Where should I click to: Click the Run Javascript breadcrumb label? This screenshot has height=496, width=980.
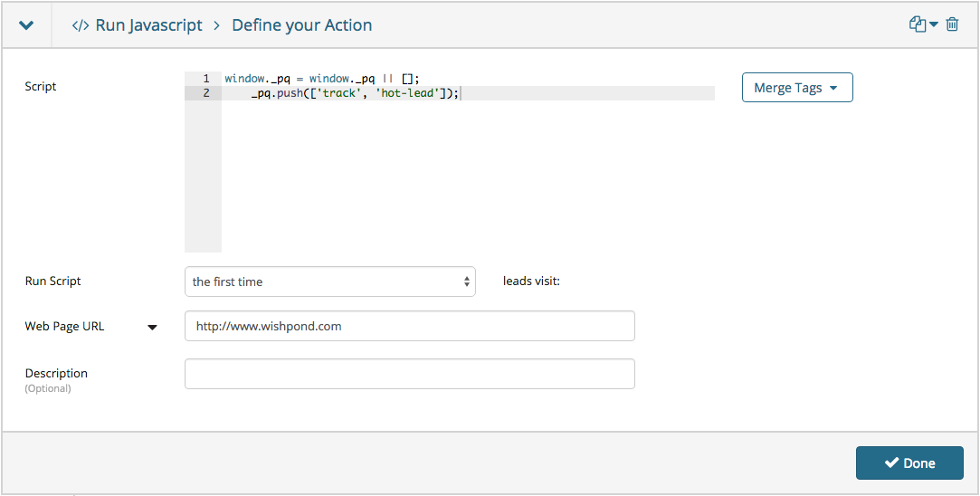pyautogui.click(x=148, y=25)
